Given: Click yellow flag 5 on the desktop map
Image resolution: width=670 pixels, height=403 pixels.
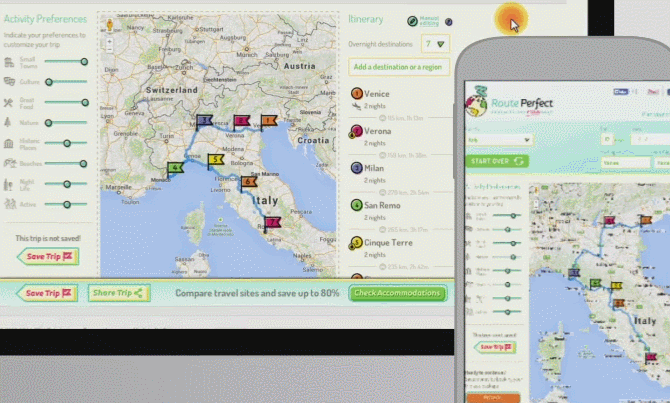Looking at the screenshot, I should click(x=216, y=161).
